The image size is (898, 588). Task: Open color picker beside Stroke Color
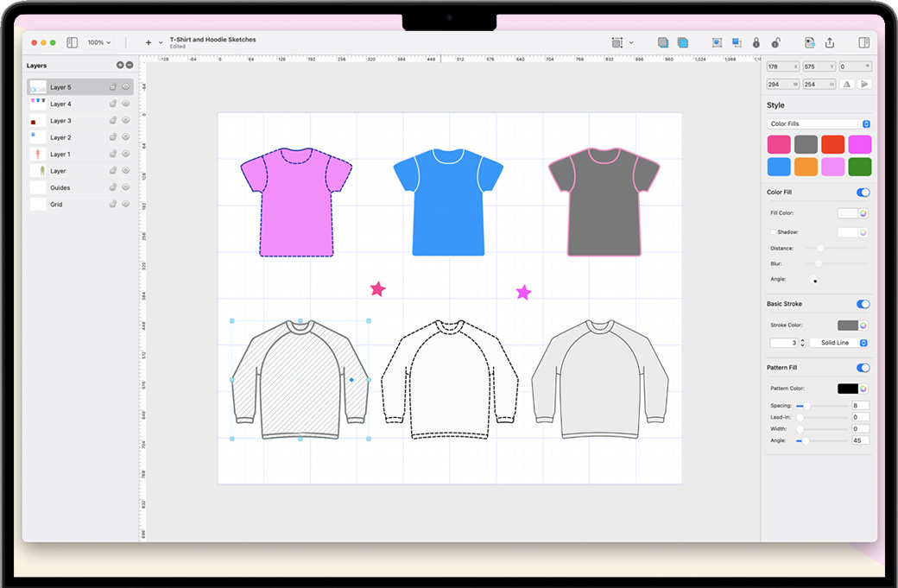click(x=863, y=326)
